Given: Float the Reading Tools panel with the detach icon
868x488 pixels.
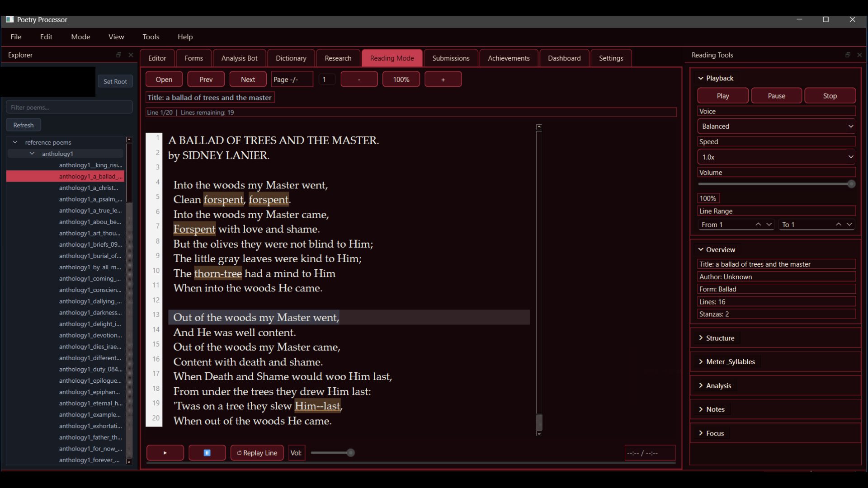Looking at the screenshot, I should point(848,55).
